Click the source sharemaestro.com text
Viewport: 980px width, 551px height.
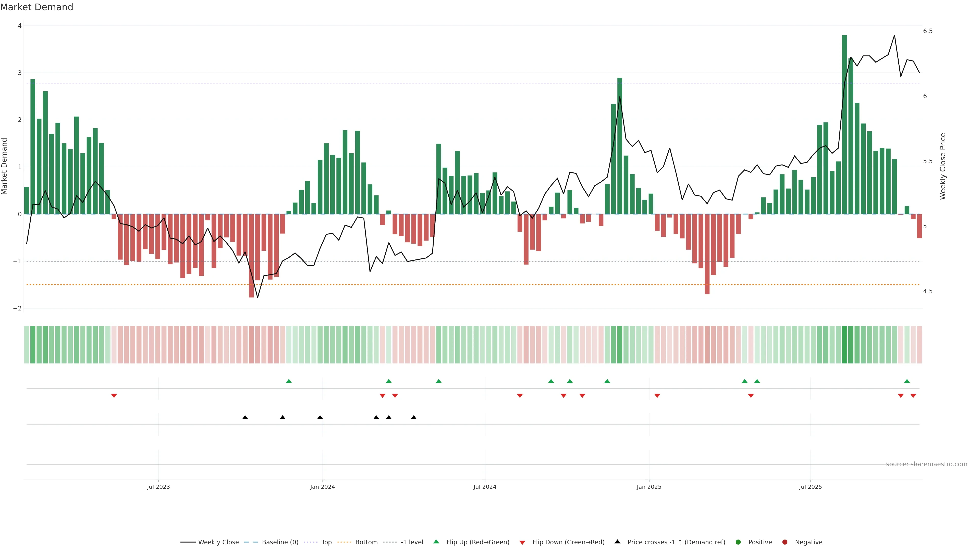coord(926,464)
